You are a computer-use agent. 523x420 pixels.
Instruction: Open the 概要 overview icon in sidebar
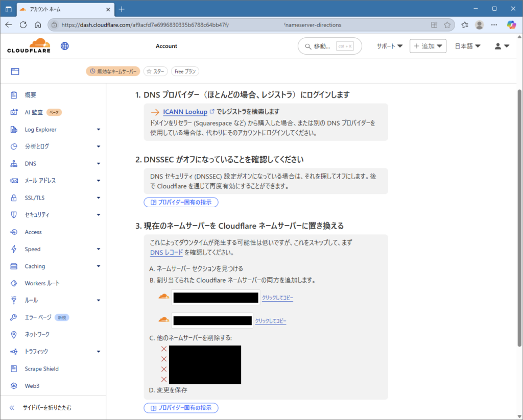click(x=14, y=95)
